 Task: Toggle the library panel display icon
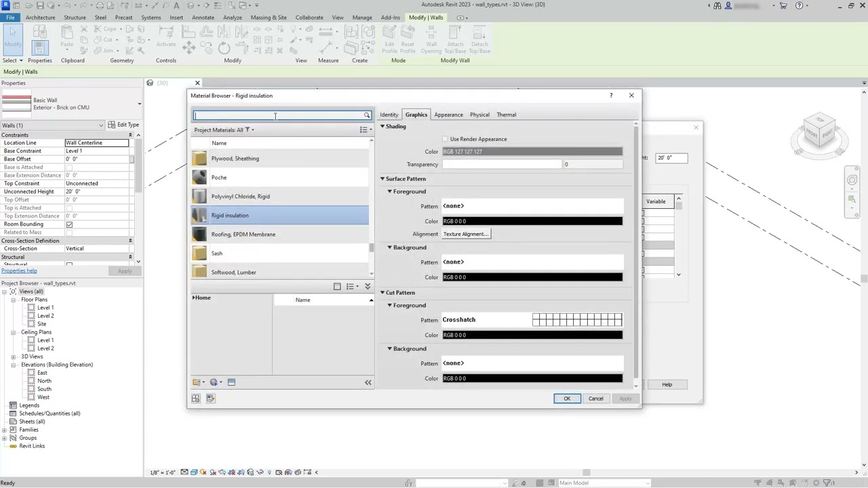tap(337, 287)
